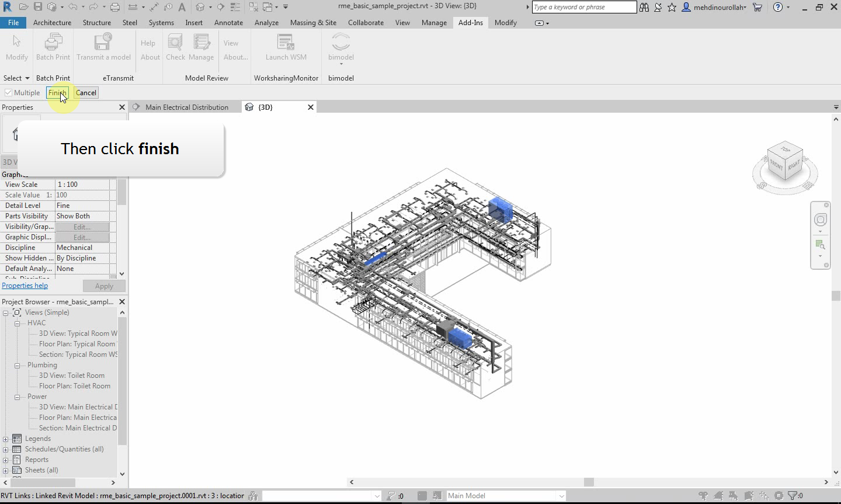Click the Detail Level value Fine

click(x=82, y=206)
